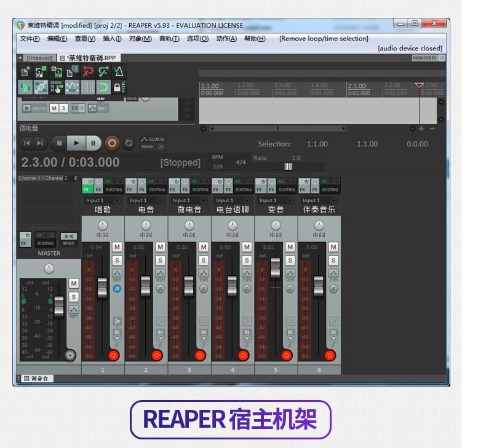Screen dimensions: 486x448
Task: Go to project end in transport
Action: click(x=40, y=143)
